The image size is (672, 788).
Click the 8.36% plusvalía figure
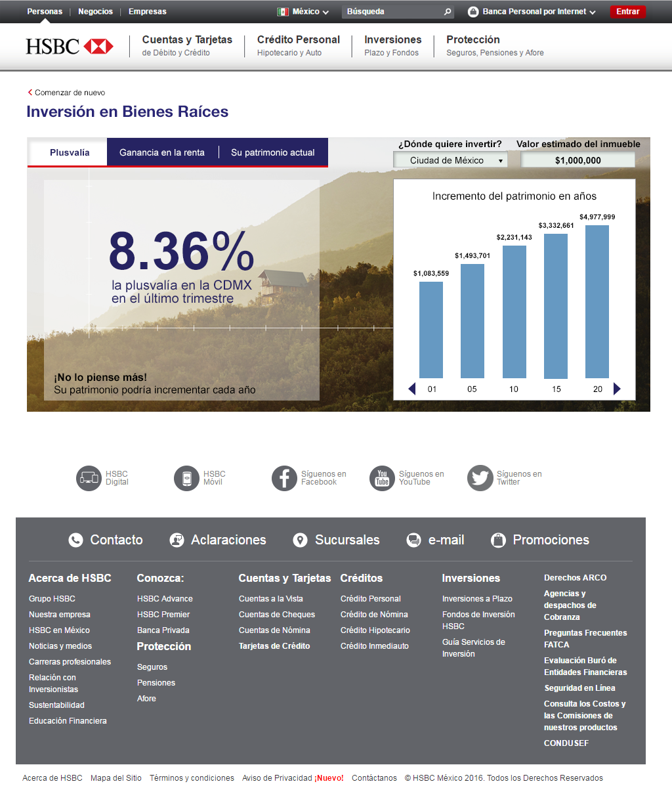tap(181, 251)
